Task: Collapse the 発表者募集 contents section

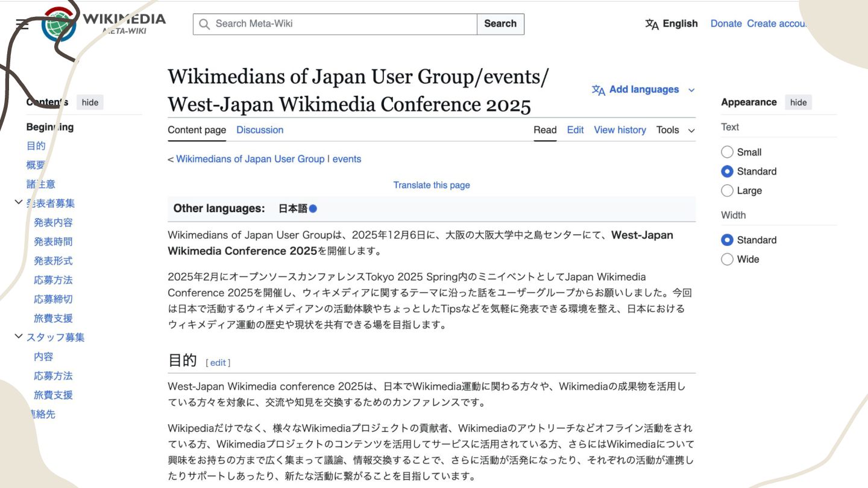Action: pyautogui.click(x=19, y=202)
